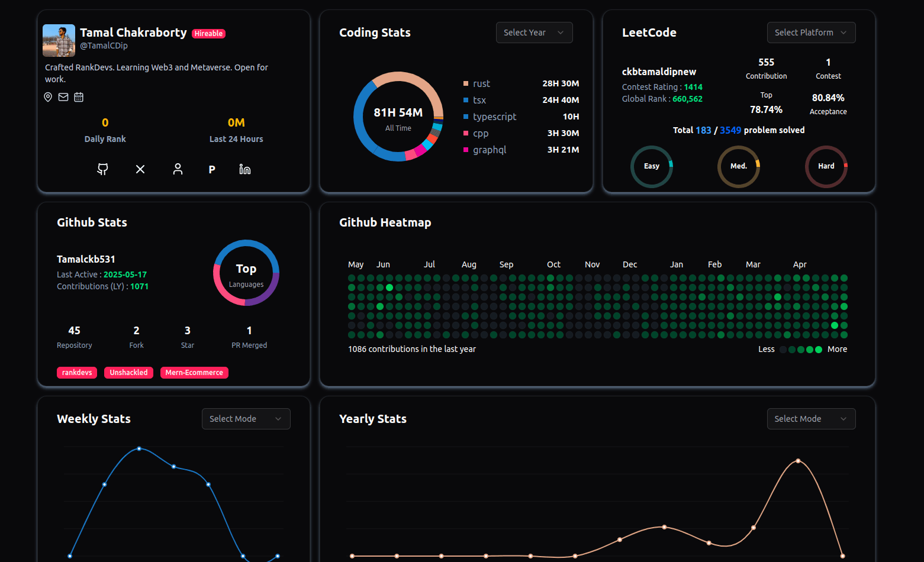Image resolution: width=924 pixels, height=562 pixels.
Task: Click the cpp legend color square
Action: (x=466, y=133)
